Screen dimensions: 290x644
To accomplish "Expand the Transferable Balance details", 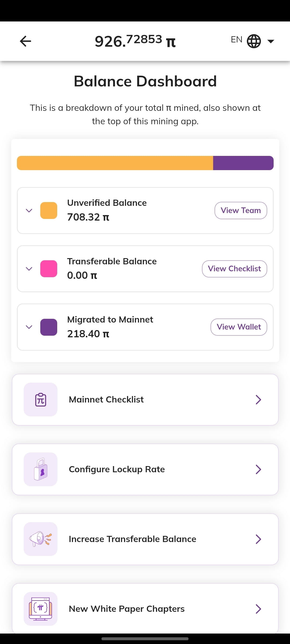I will [29, 269].
